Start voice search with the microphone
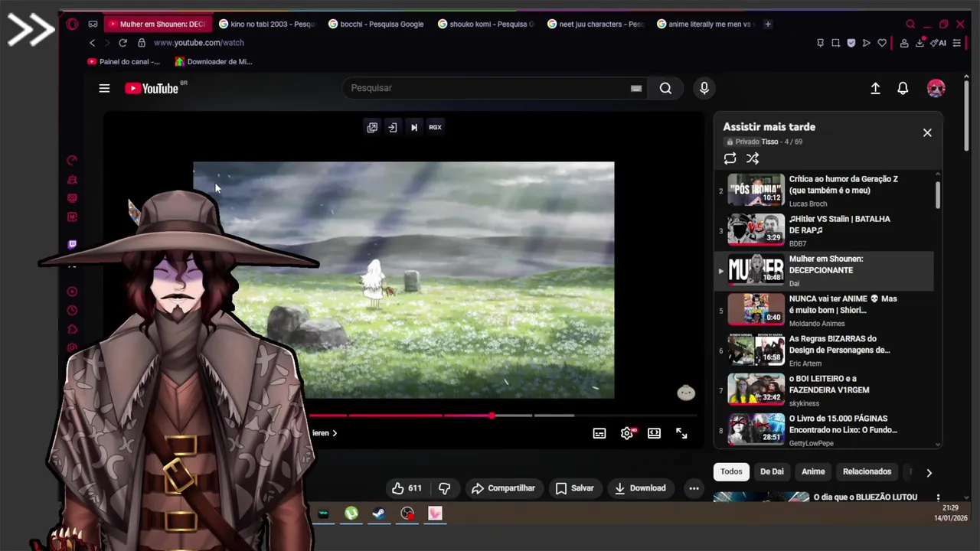The width and height of the screenshot is (980, 551). point(704,88)
